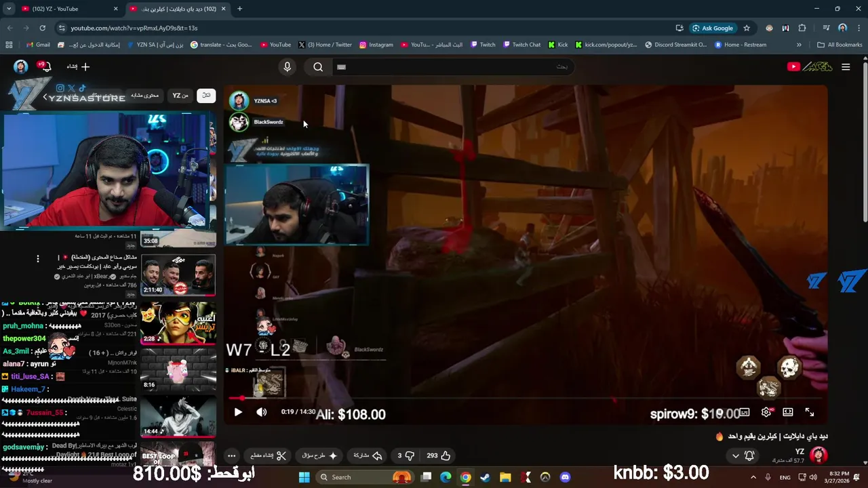Open the Gmail bookmark
The height and width of the screenshot is (488, 868).
click(38, 45)
